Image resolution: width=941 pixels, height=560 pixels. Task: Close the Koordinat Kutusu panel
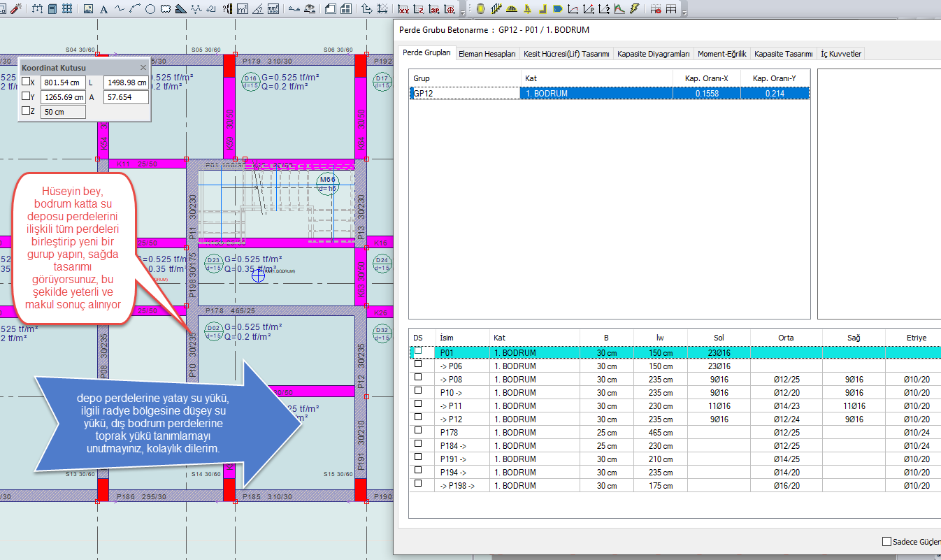[143, 68]
